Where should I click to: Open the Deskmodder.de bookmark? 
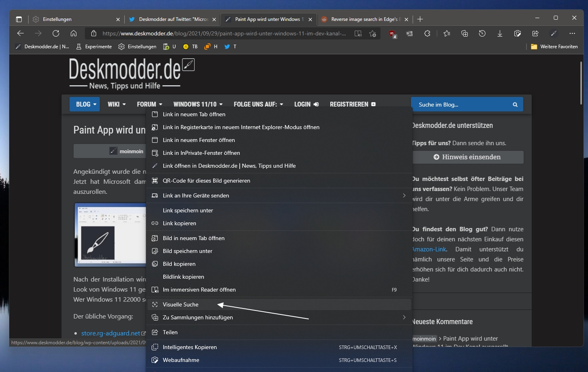point(42,47)
